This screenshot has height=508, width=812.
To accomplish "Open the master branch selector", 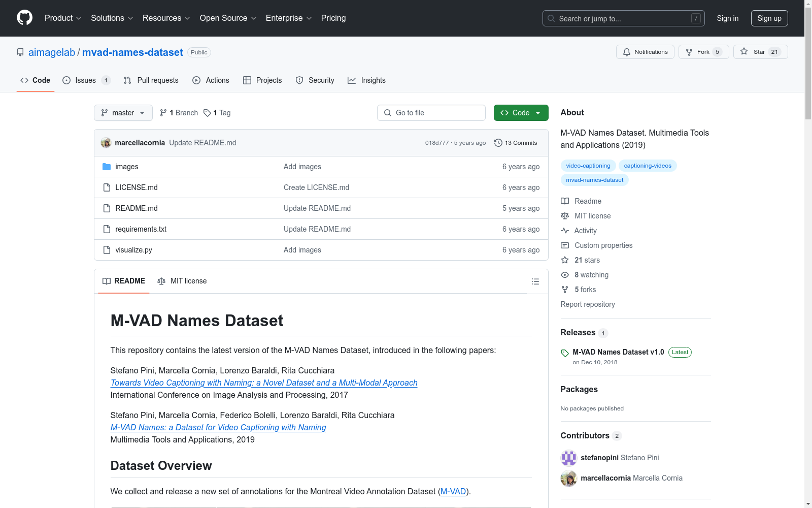I will pos(123,113).
